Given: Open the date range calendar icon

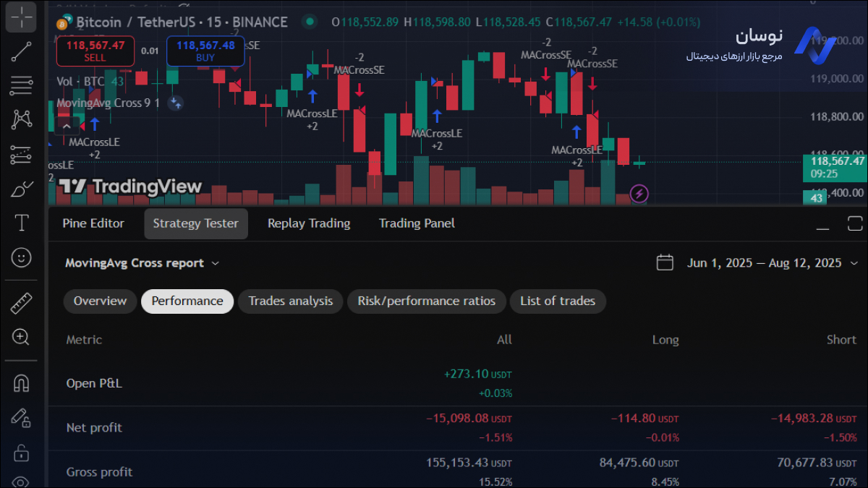Looking at the screenshot, I should tap(665, 262).
